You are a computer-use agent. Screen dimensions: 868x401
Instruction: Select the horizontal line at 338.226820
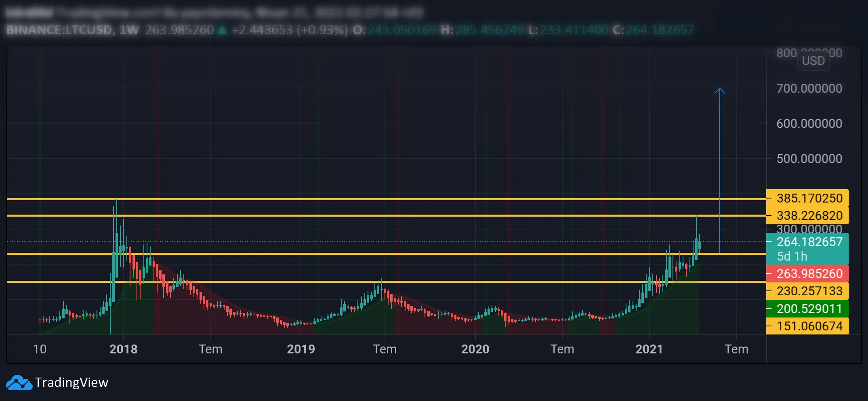pyautogui.click(x=387, y=215)
